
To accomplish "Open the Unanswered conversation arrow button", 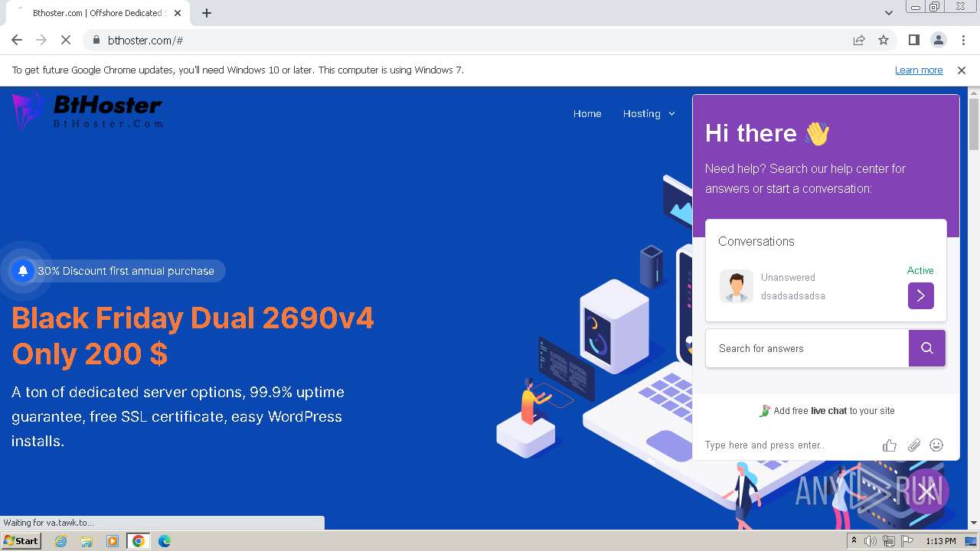I will (921, 295).
